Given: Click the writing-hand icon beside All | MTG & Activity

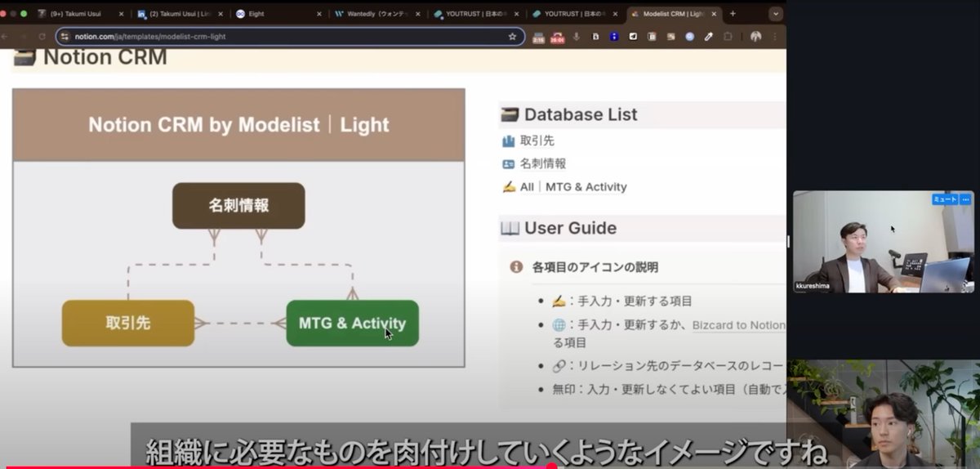Looking at the screenshot, I should 509,186.
